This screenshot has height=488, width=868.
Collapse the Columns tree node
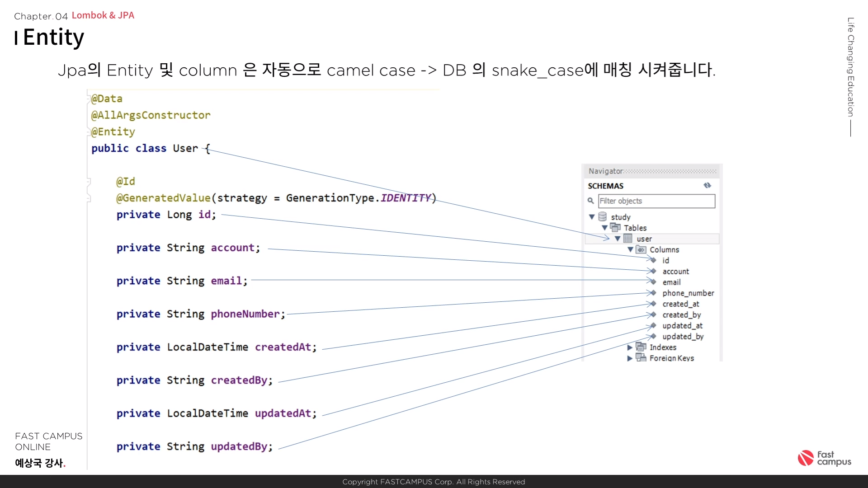click(x=630, y=249)
